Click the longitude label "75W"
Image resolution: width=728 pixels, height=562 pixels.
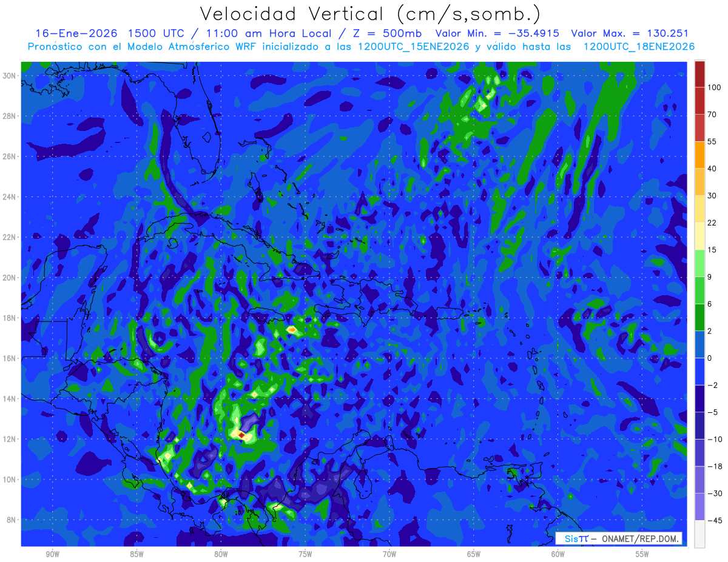click(305, 555)
